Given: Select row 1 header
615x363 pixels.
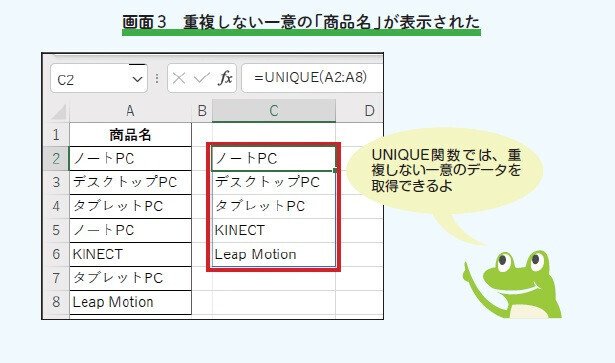Looking at the screenshot, I should [x=56, y=134].
